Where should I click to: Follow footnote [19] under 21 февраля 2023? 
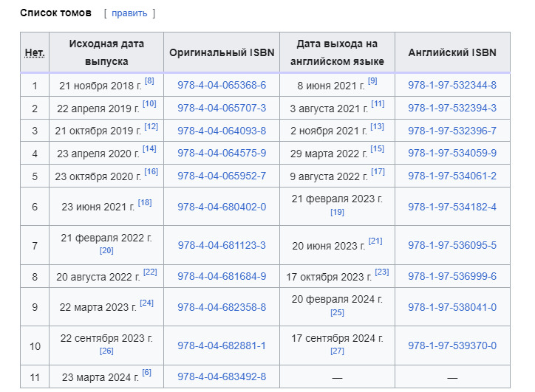[x=337, y=213]
